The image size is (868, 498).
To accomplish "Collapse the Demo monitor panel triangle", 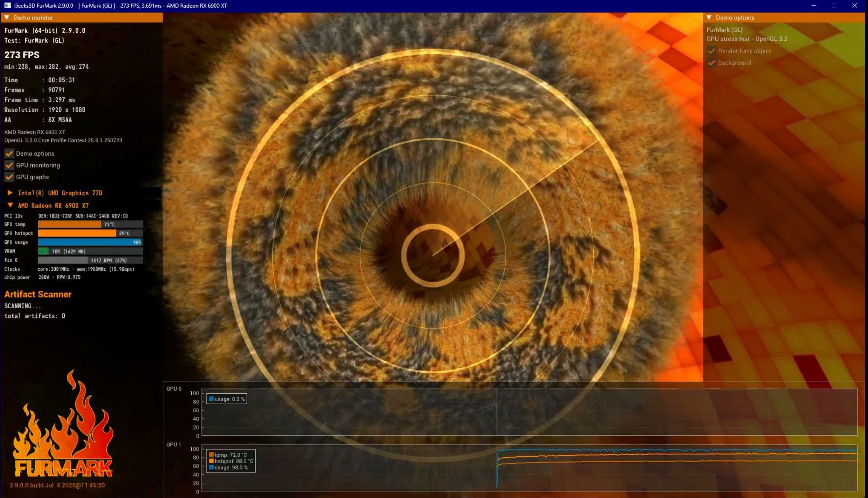I will coord(7,17).
